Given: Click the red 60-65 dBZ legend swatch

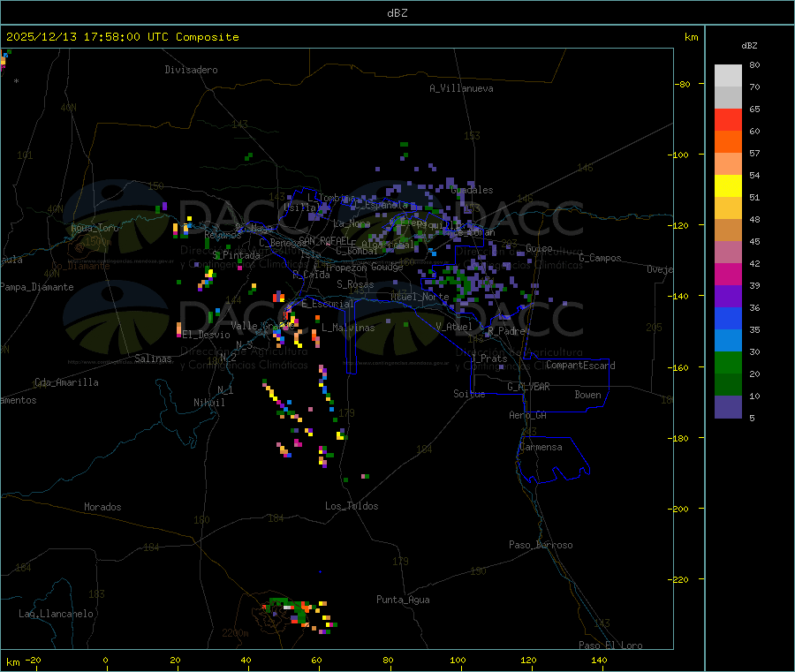Looking at the screenshot, I should click(728, 120).
